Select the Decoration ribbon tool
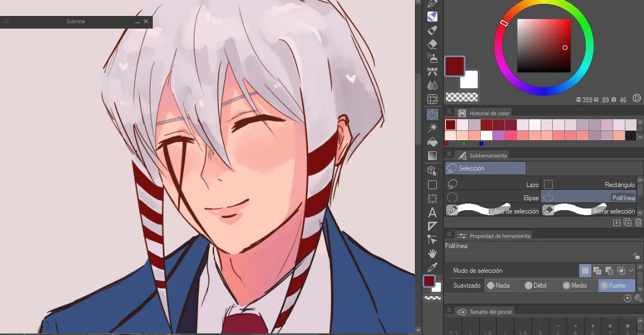This screenshot has height=335, width=644. (x=432, y=72)
